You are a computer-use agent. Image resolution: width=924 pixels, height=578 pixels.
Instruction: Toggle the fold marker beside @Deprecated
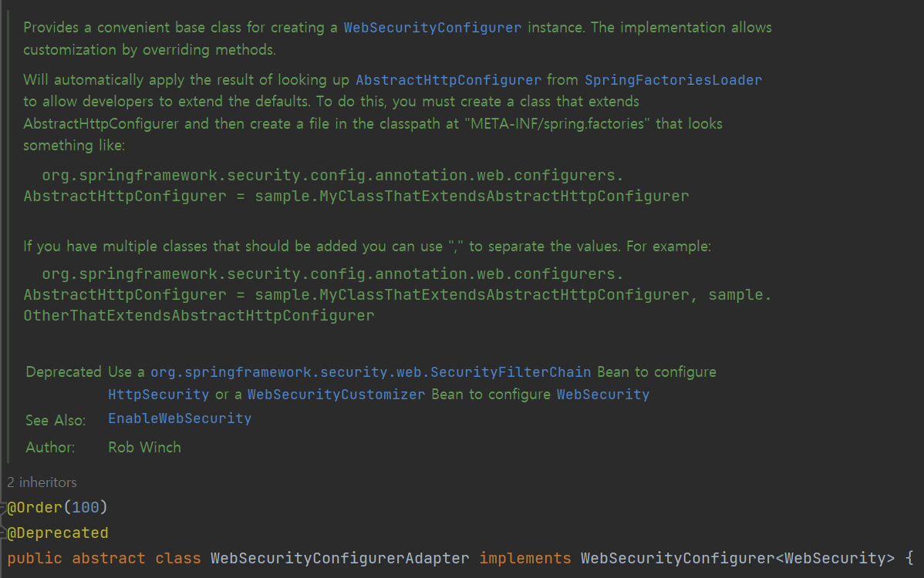click(4, 533)
